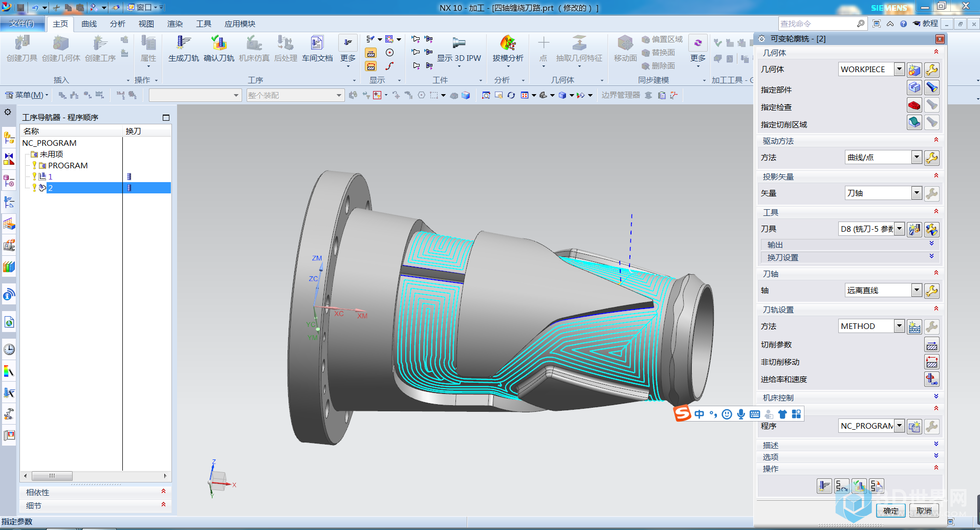Click the 确定 (OK) button
The width and height of the screenshot is (980, 530).
tap(891, 511)
